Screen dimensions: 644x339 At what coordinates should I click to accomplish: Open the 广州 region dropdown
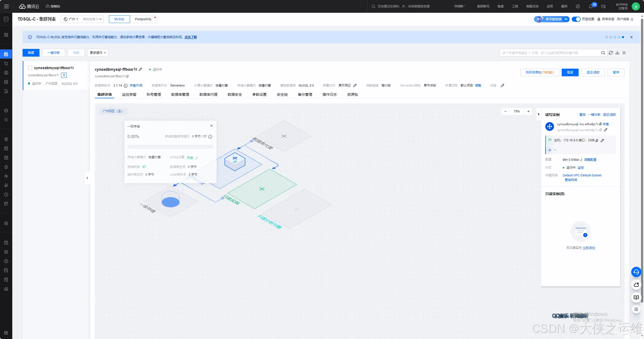point(82,19)
